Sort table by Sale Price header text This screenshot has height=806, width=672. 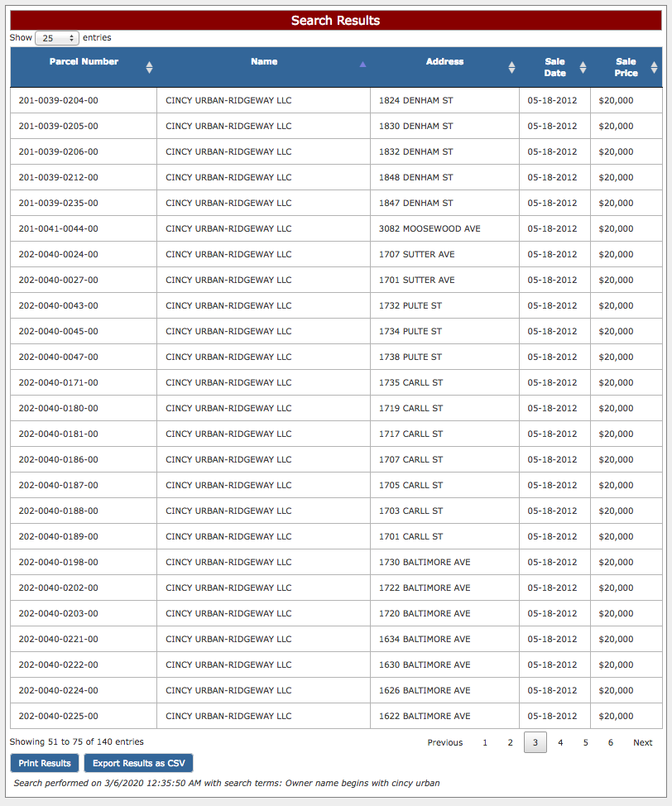point(626,67)
